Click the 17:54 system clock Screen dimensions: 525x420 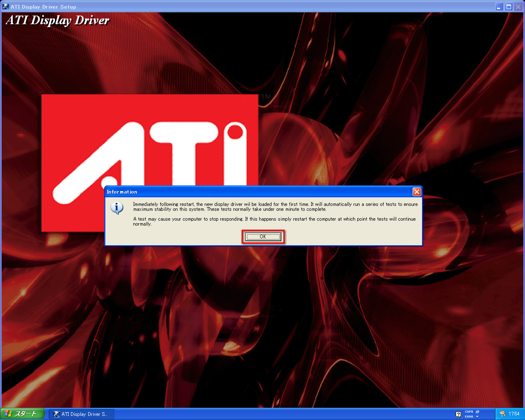pyautogui.click(x=514, y=414)
